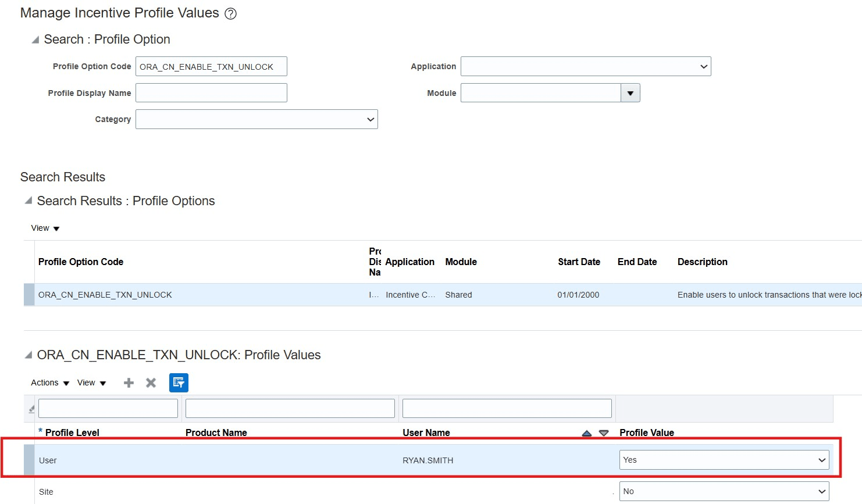Select the Site profile level cell

(x=46, y=492)
